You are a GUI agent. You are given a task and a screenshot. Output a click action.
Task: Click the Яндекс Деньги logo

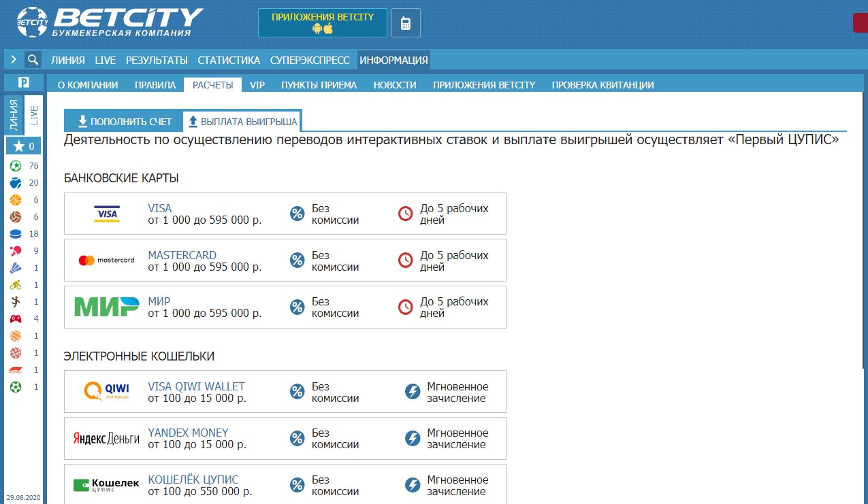coord(106,439)
